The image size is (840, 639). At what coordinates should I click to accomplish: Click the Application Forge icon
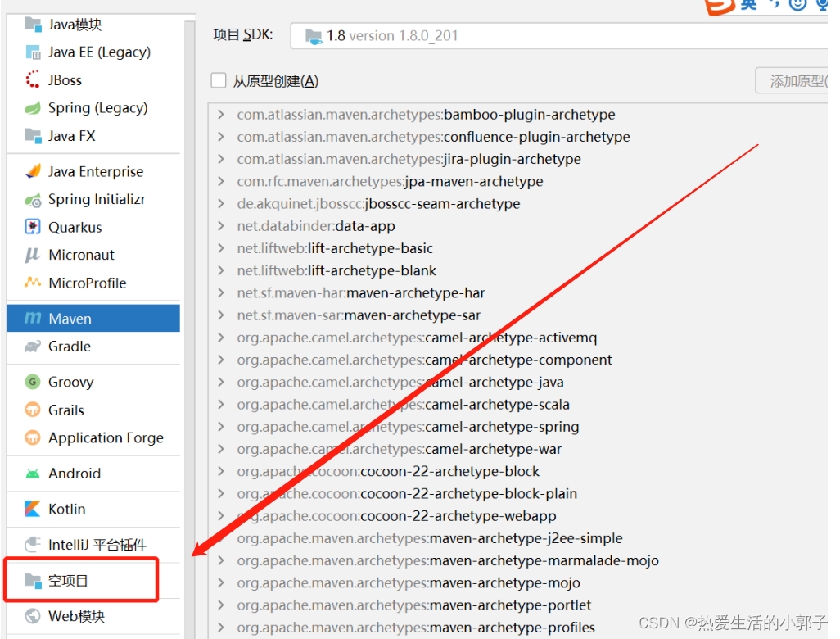coord(33,437)
